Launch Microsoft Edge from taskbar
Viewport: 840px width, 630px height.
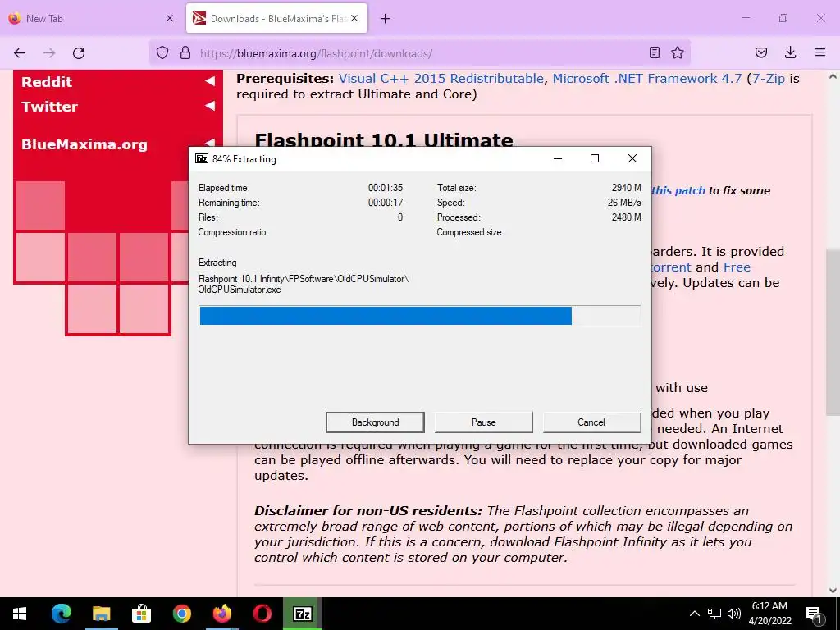click(61, 614)
